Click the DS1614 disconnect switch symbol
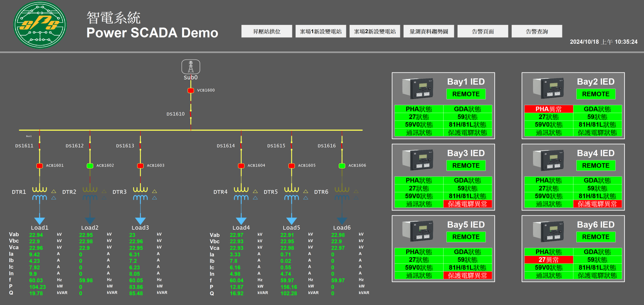The height and width of the screenshot is (305, 644). [x=241, y=145]
